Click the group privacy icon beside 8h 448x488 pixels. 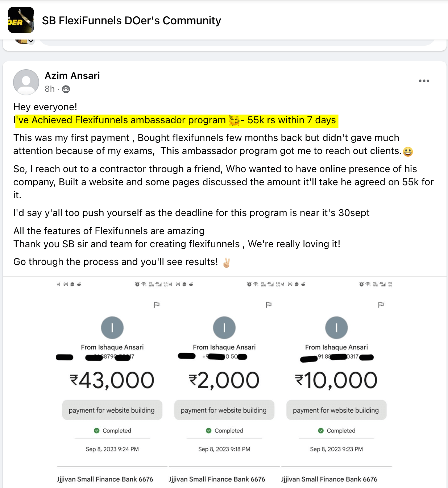click(66, 89)
